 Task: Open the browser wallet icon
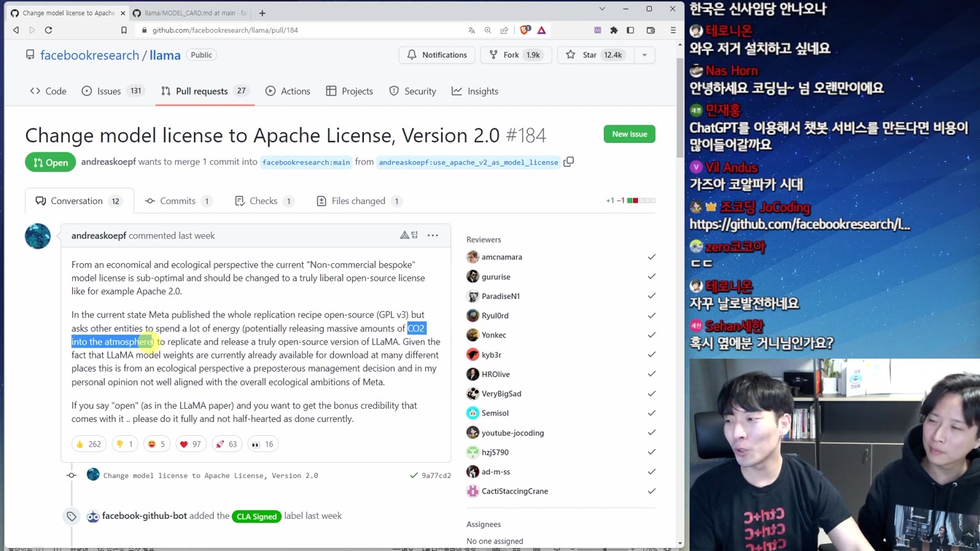(651, 31)
